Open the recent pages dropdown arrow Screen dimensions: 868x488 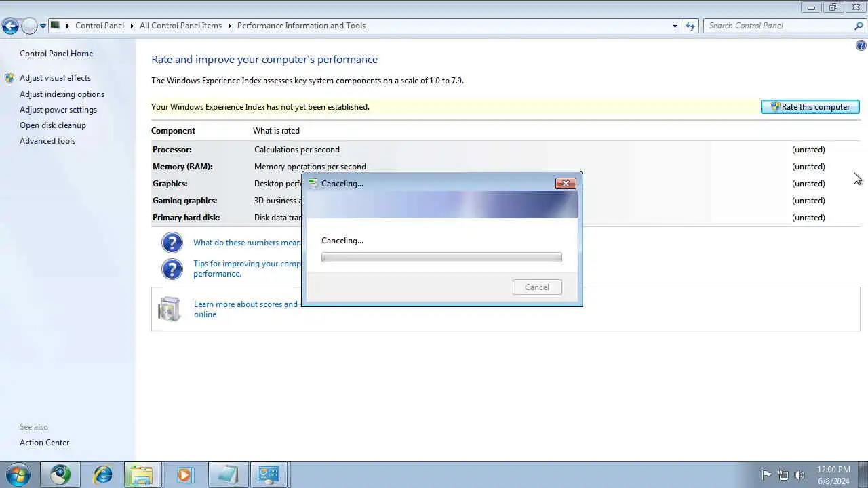click(x=43, y=26)
